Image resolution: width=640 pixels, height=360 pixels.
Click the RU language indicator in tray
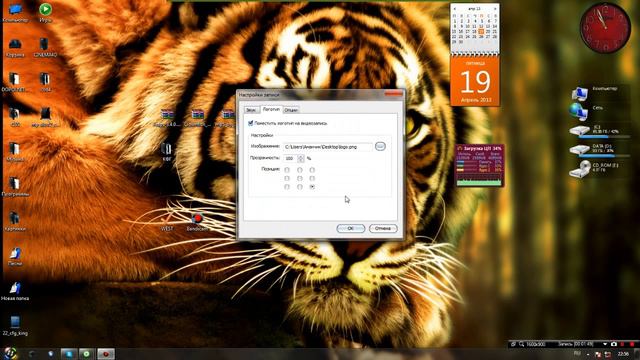click(577, 353)
